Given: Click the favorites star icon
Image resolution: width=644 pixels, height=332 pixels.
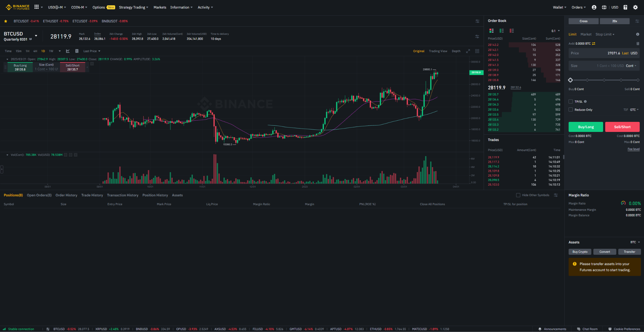Looking at the screenshot, I should tap(6, 21).
